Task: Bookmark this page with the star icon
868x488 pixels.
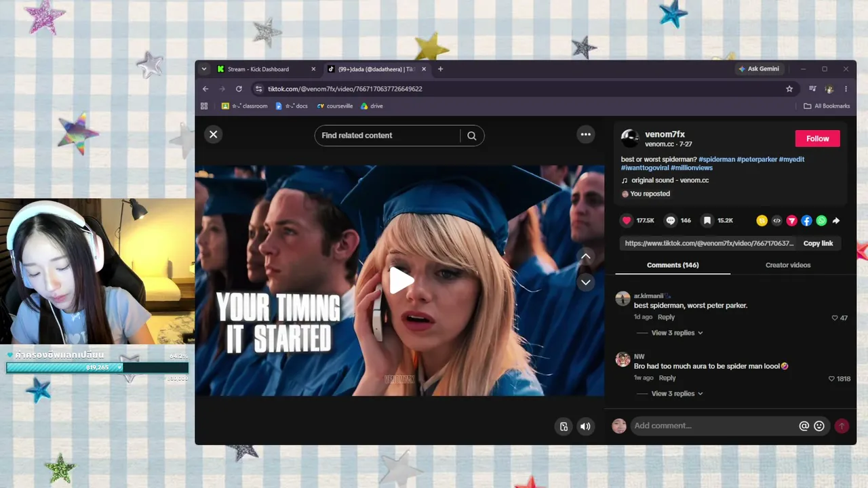Action: [789, 89]
